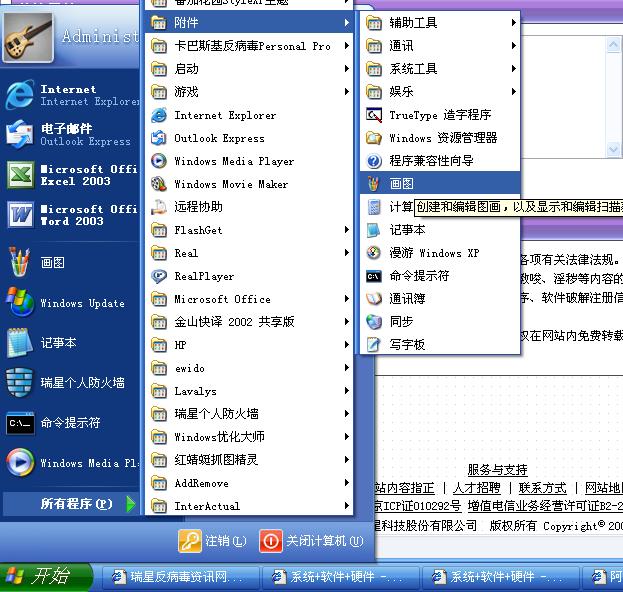The height and width of the screenshot is (592, 623).
Task: Open the InterActual program folder
Action: (x=249, y=506)
